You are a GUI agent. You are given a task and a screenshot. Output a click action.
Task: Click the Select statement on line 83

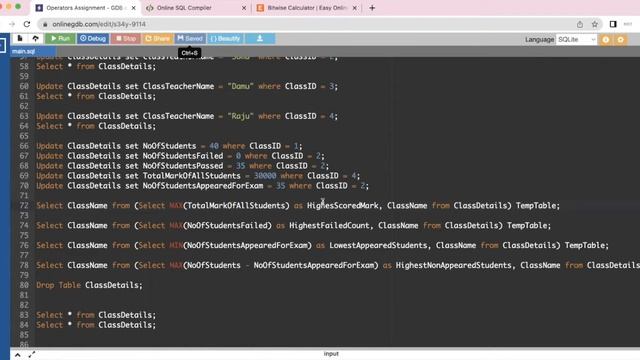96,315
